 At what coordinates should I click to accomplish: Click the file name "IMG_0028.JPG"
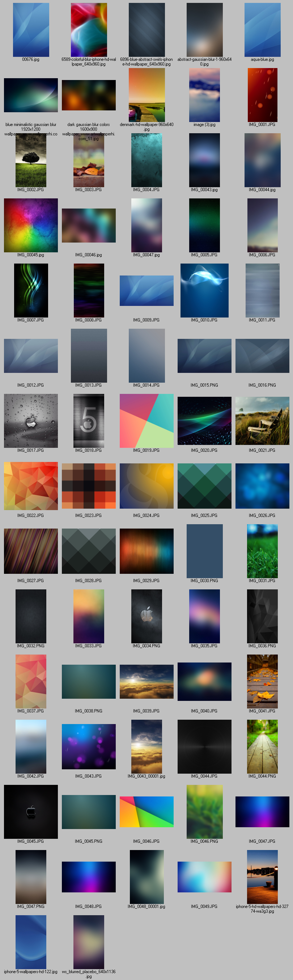tap(89, 581)
